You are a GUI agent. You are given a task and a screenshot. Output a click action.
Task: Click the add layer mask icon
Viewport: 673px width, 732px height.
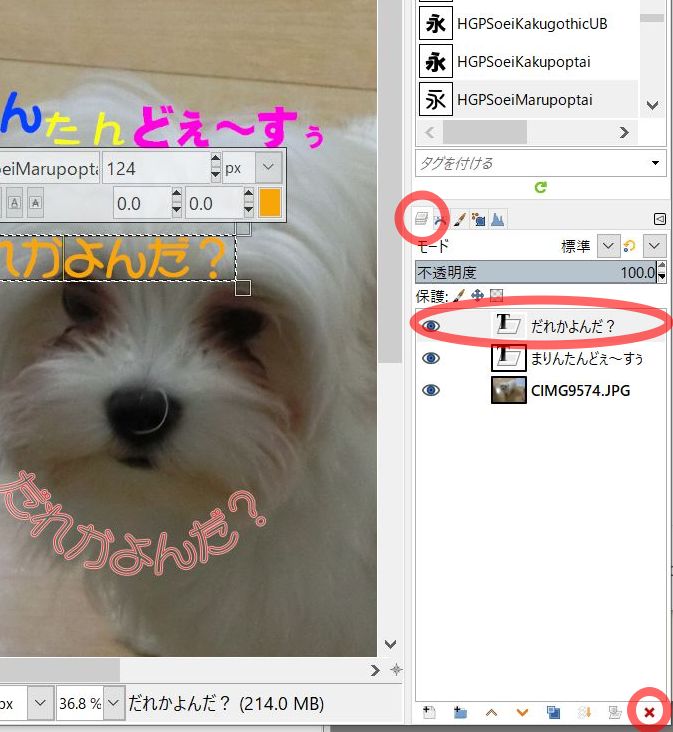(x=615, y=712)
